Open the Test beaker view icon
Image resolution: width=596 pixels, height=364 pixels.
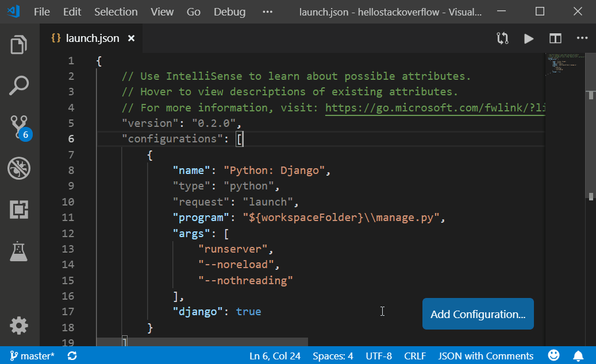19,251
